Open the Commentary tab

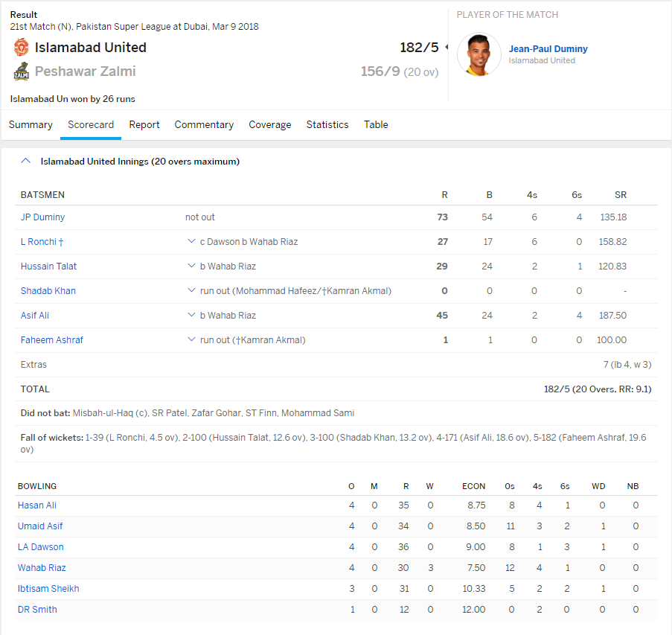(x=204, y=125)
